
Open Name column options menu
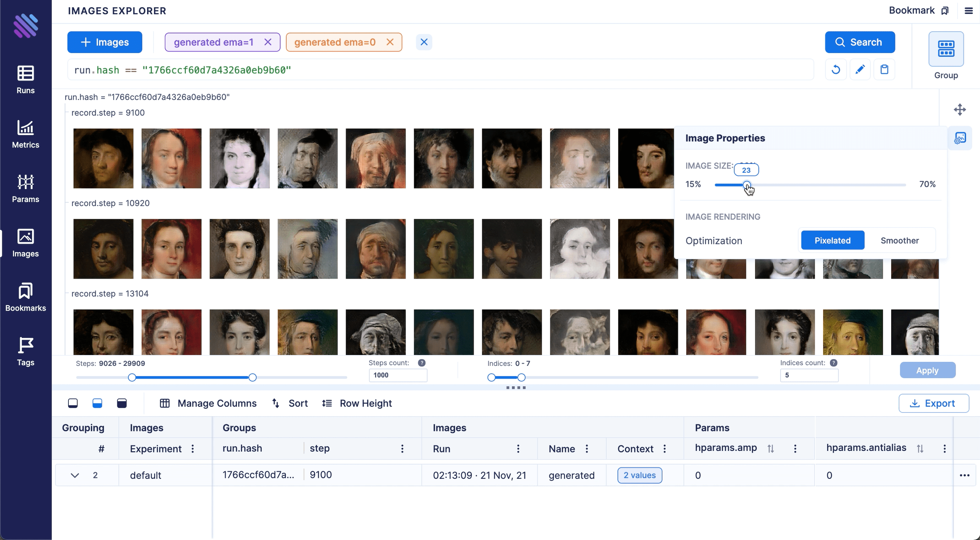tap(587, 449)
